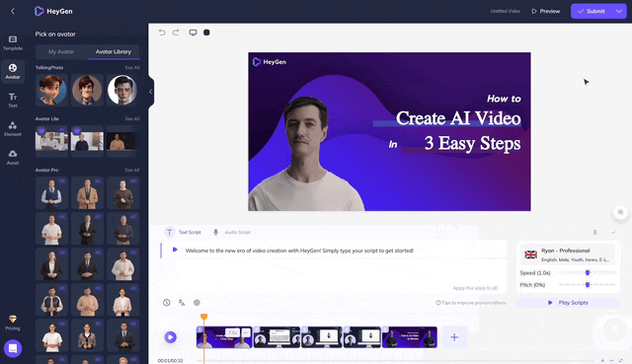Expand the Submit button dropdown arrow
632x364 pixels.
tap(619, 11)
